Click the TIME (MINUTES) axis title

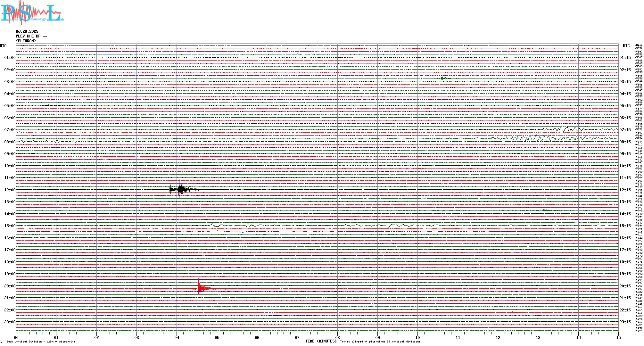[321, 341]
